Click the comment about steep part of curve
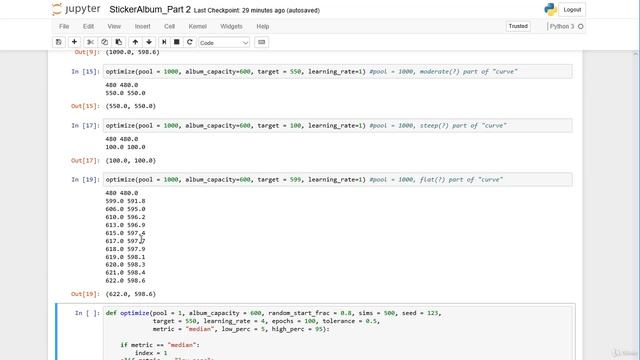 coord(438,125)
